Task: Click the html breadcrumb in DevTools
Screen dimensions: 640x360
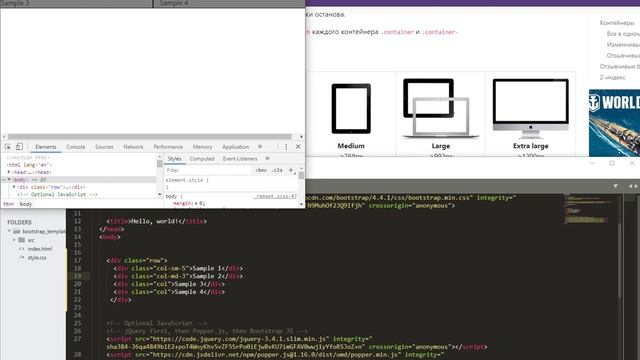Action: coord(8,204)
